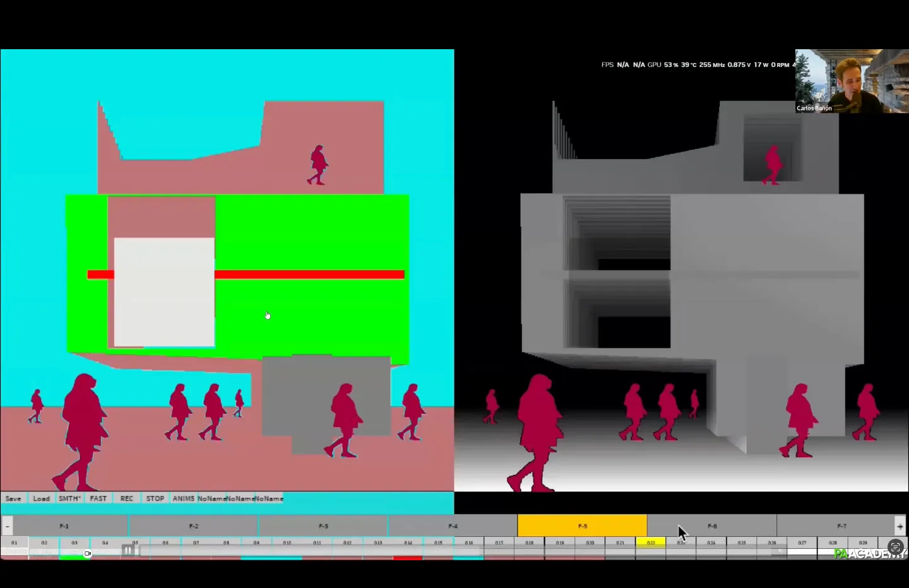The image size is (909, 588).
Task: Toggle FAST mode
Action: pos(98,498)
